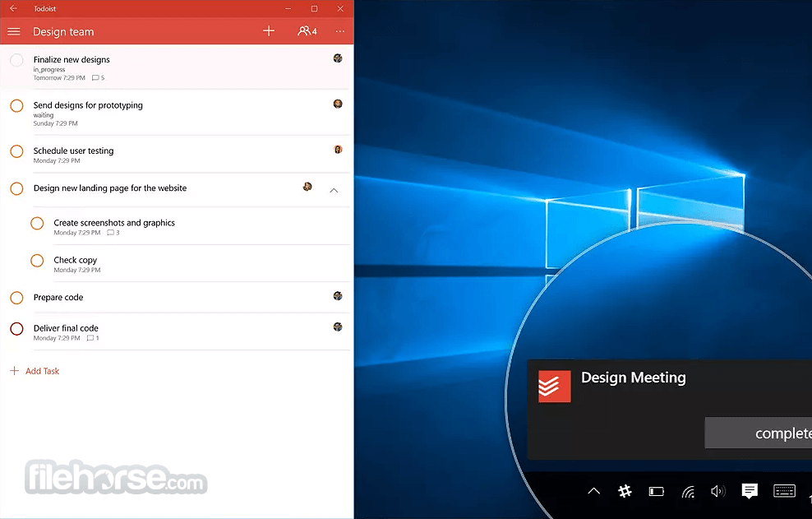Collapse subtasks of Design new landing page
Image resolution: width=812 pixels, height=519 pixels.
(x=334, y=190)
